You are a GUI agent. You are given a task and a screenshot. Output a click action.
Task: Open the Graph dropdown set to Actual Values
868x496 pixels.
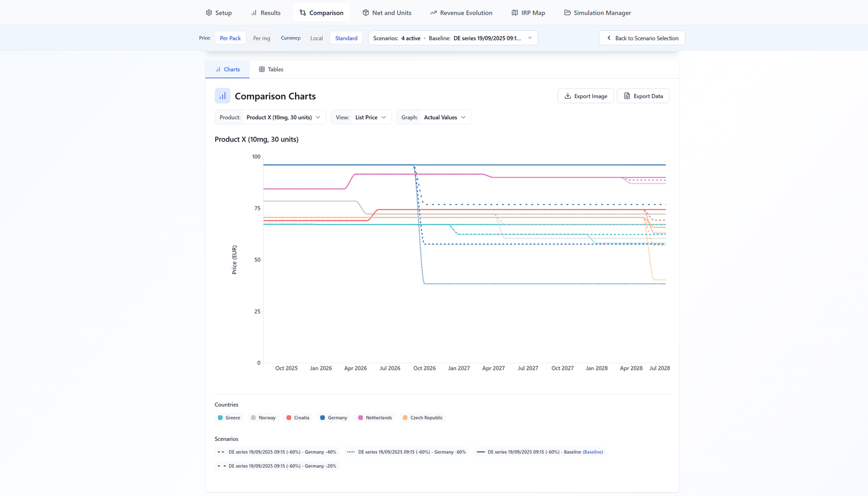[444, 117]
